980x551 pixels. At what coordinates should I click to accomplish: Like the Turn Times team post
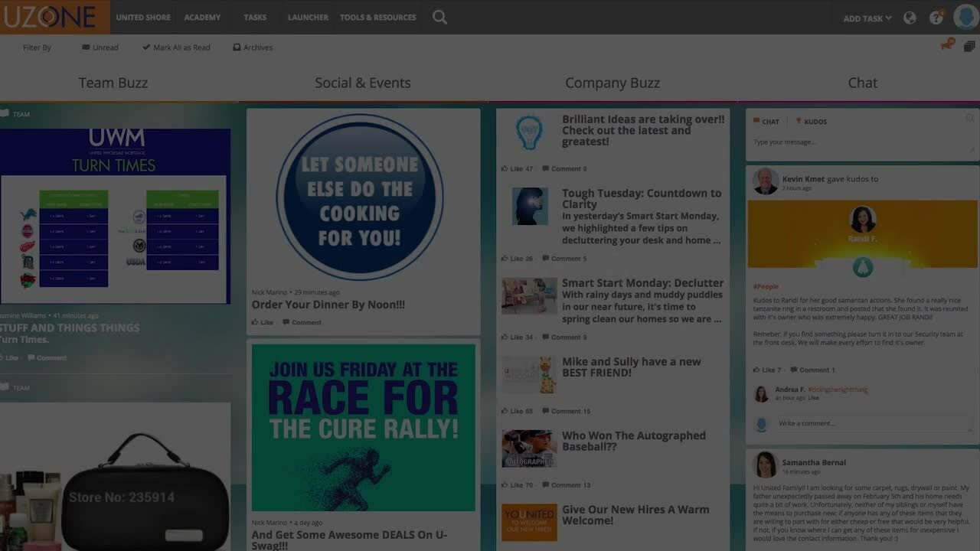tap(9, 357)
